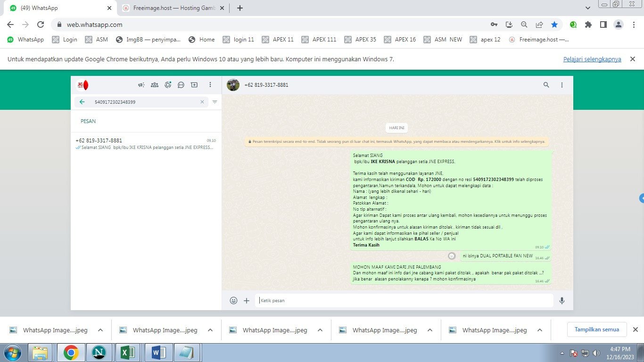The height and width of the screenshot is (362, 644).
Task: Click the 'MOHON MAAF KAMI DARI JNE PALEMBANG' message
Action: 451,273
